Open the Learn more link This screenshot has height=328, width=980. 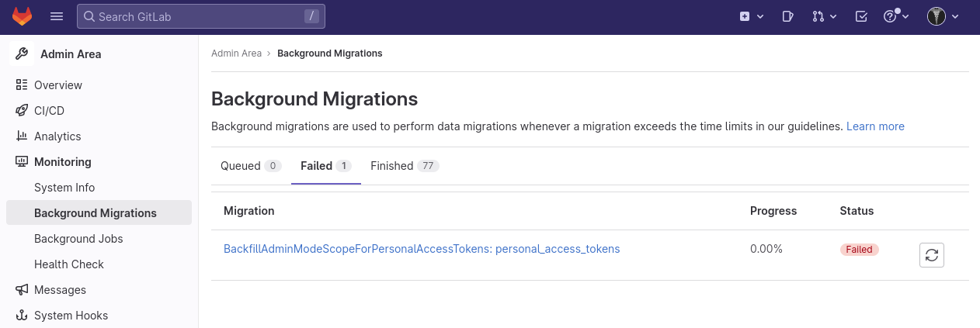[x=875, y=126]
